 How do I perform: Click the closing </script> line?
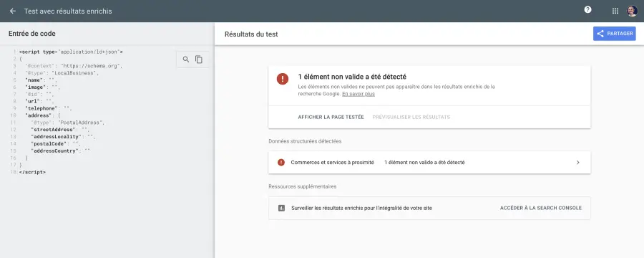tap(32, 172)
